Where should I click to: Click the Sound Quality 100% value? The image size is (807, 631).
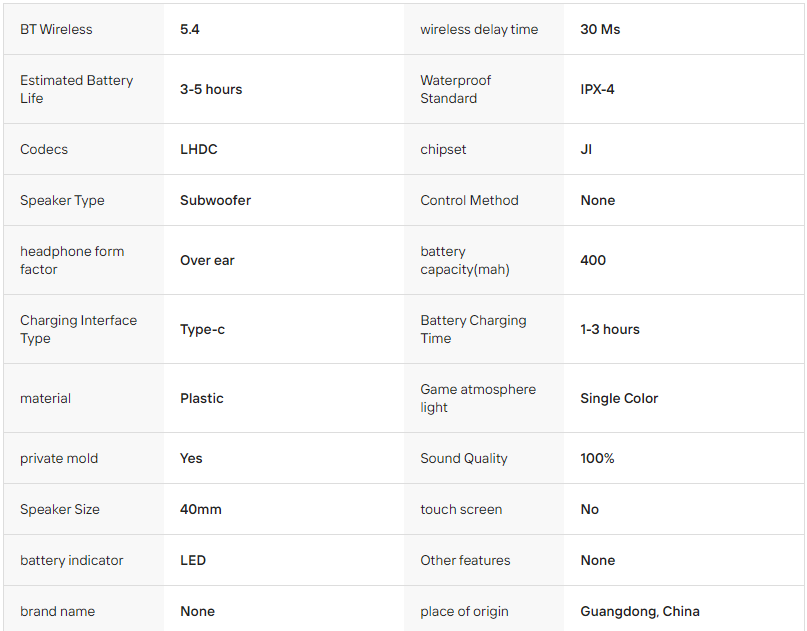pyautogui.click(x=597, y=458)
